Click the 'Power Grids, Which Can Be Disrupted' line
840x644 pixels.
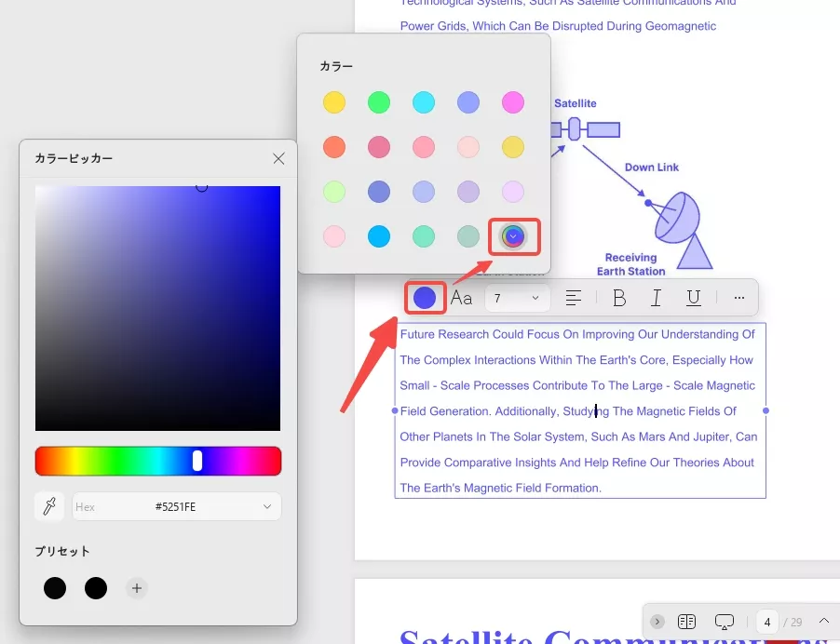point(558,26)
